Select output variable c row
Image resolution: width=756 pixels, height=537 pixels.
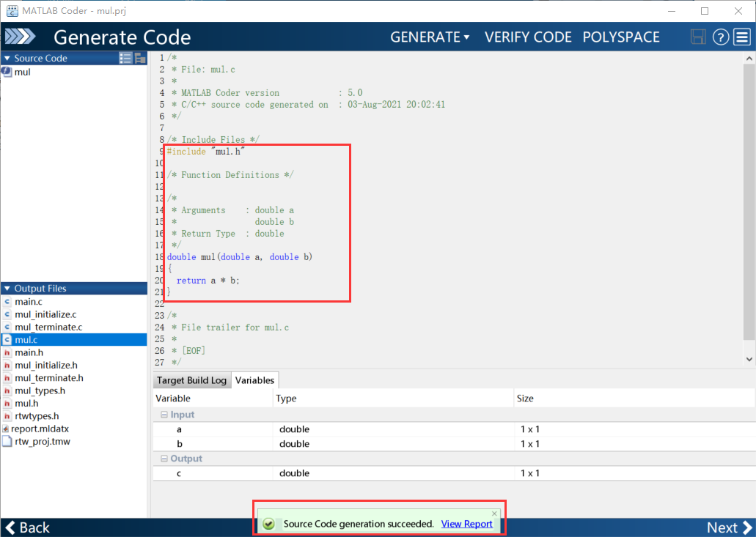point(454,473)
